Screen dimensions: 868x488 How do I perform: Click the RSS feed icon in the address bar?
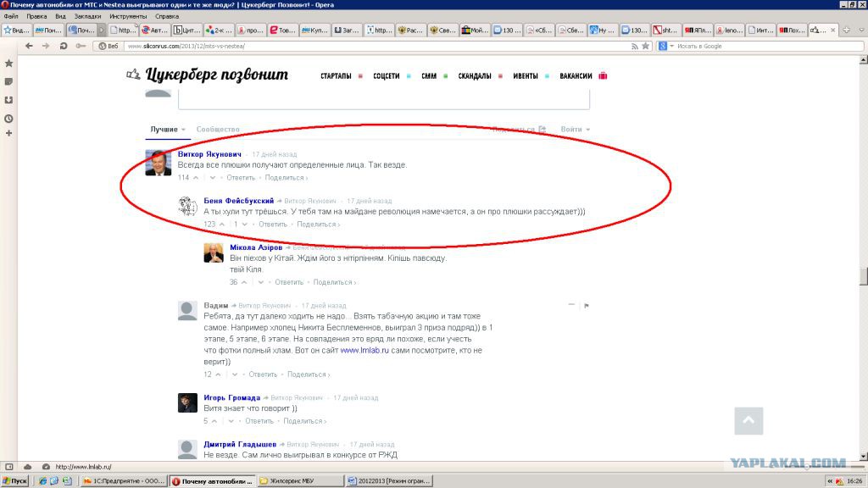tap(634, 47)
